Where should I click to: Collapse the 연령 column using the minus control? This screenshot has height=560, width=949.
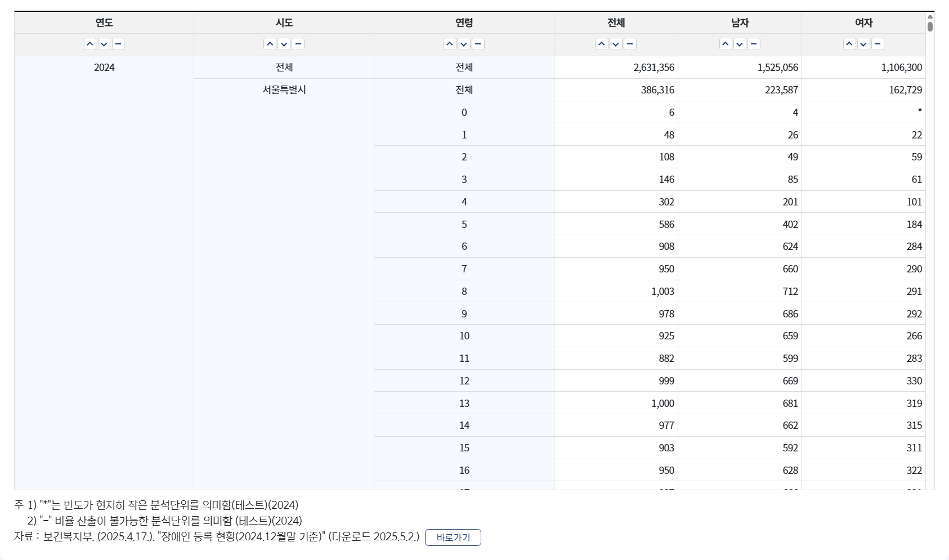(x=477, y=44)
